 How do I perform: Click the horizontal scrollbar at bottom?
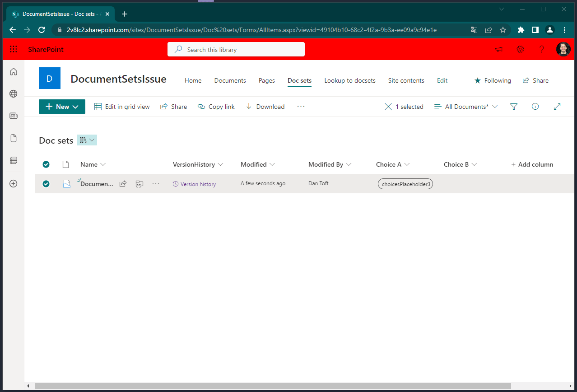tap(273, 386)
